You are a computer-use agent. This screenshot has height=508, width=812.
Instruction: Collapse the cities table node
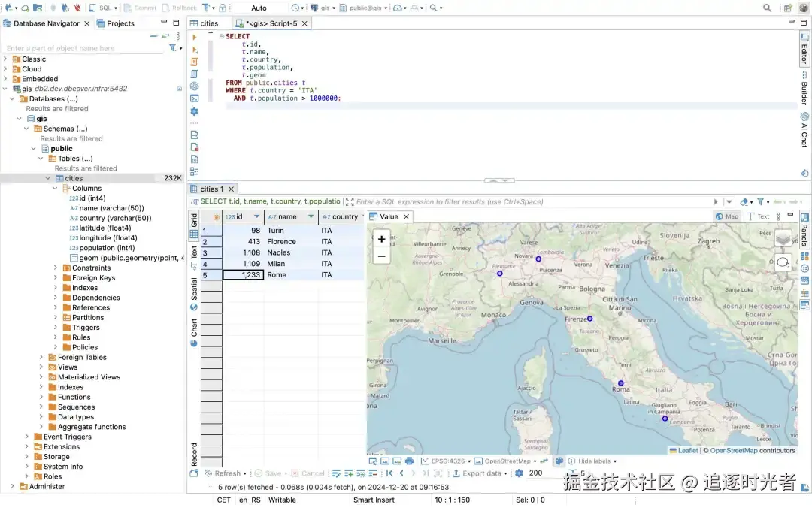(48, 178)
